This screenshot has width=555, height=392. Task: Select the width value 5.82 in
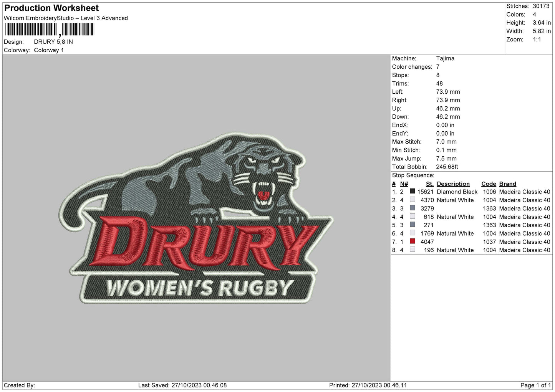pos(542,31)
